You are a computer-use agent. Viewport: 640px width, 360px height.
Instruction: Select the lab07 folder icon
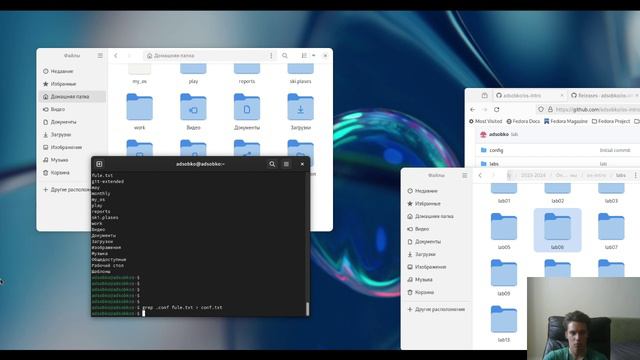(611, 227)
